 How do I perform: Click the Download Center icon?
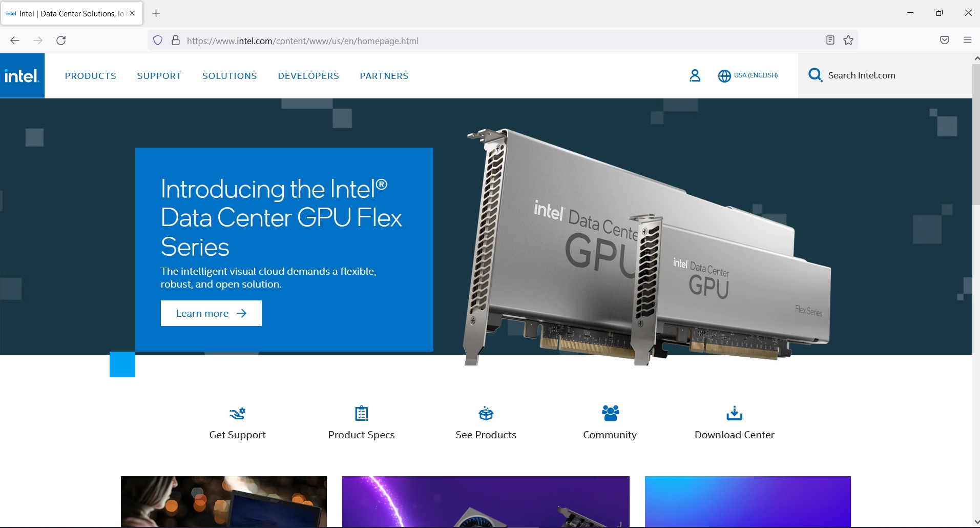click(x=734, y=413)
